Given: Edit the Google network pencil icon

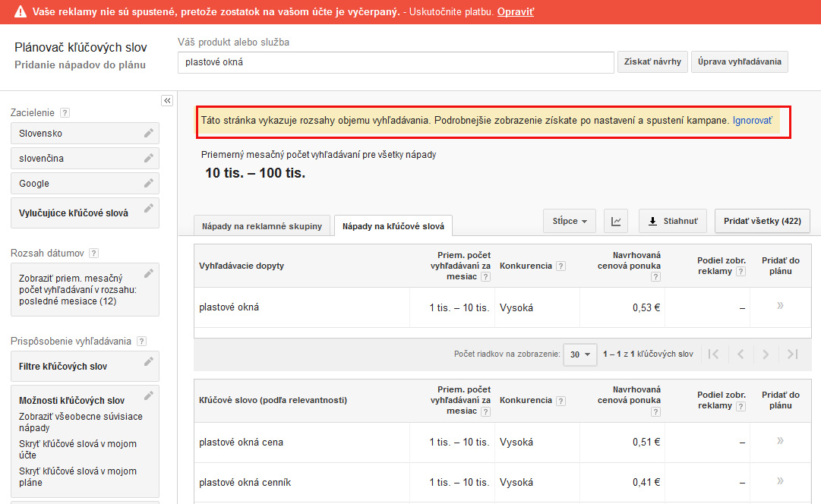Looking at the screenshot, I should click(x=149, y=183).
